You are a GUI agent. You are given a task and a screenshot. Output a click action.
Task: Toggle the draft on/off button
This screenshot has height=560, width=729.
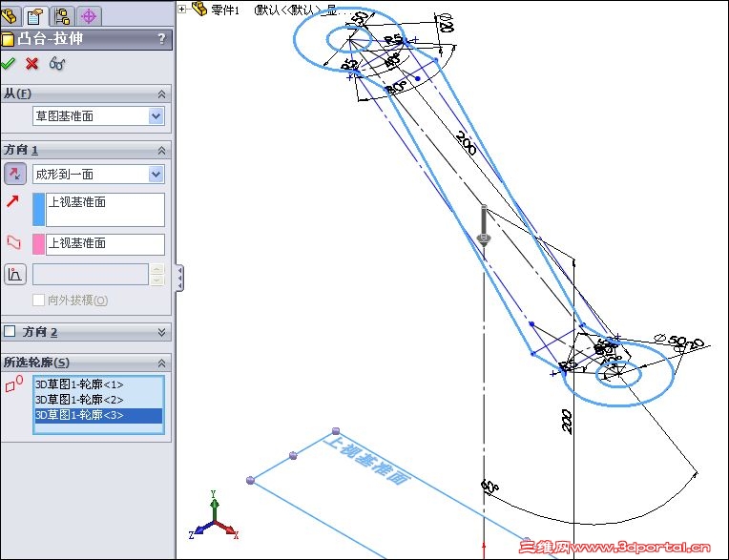coord(15,274)
